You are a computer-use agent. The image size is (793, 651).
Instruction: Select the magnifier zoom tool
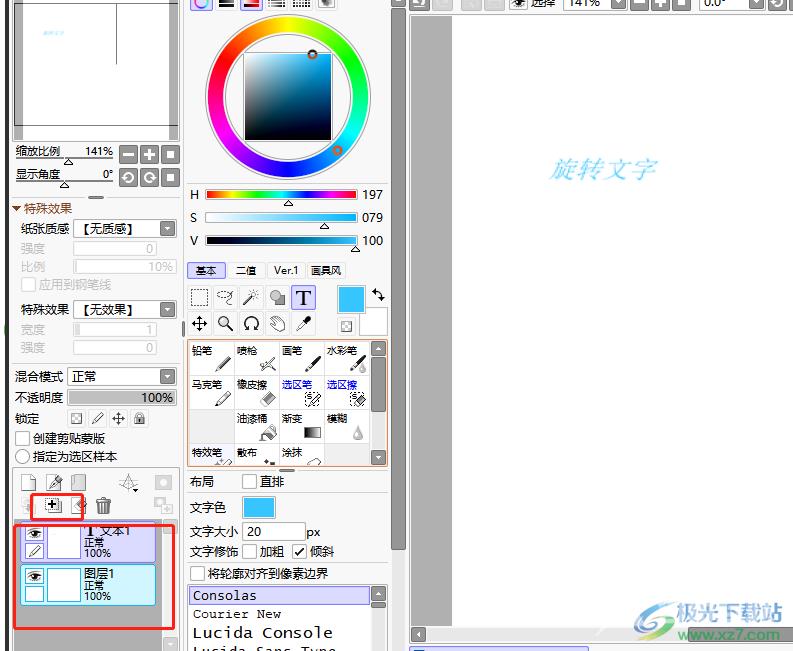tap(225, 323)
